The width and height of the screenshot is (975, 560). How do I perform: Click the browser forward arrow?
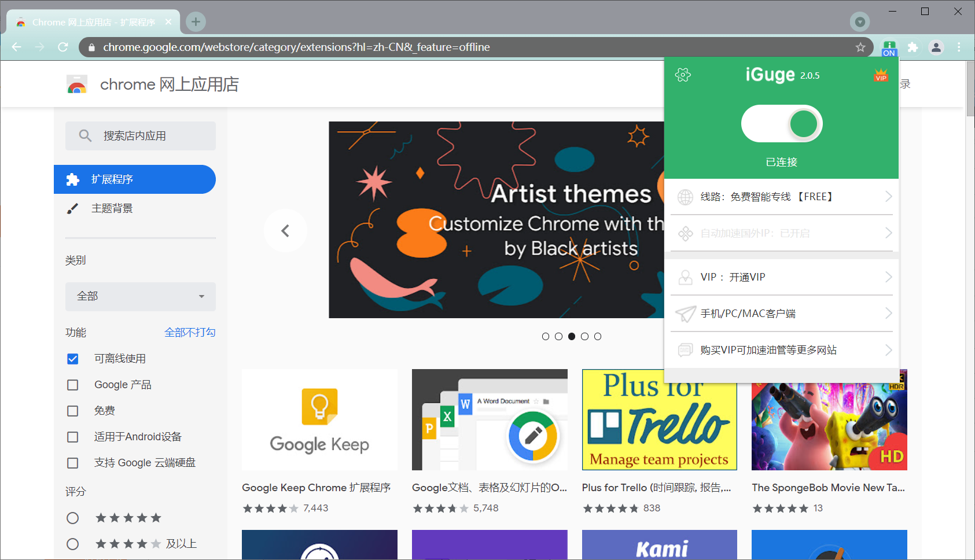point(40,47)
